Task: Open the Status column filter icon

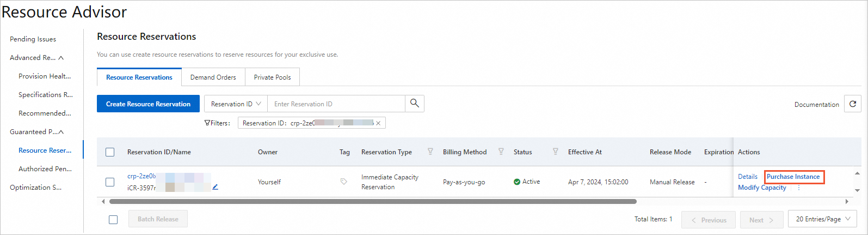Action: [556, 152]
